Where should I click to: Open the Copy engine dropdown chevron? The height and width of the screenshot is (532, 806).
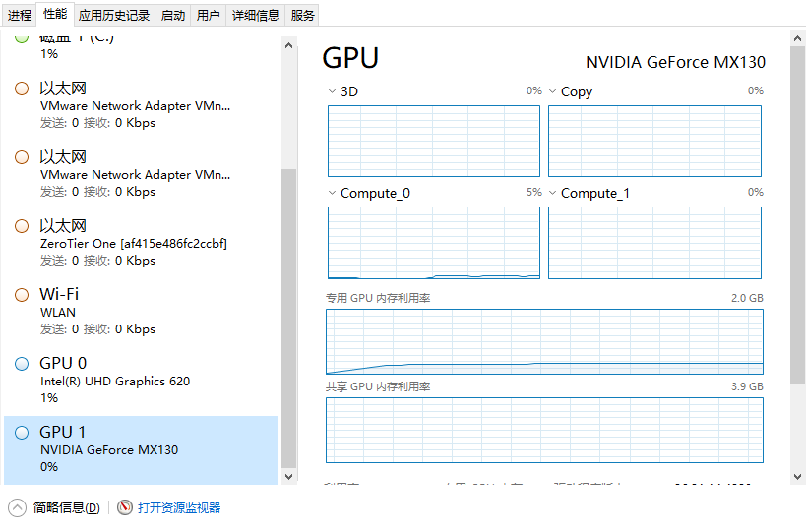point(552,91)
